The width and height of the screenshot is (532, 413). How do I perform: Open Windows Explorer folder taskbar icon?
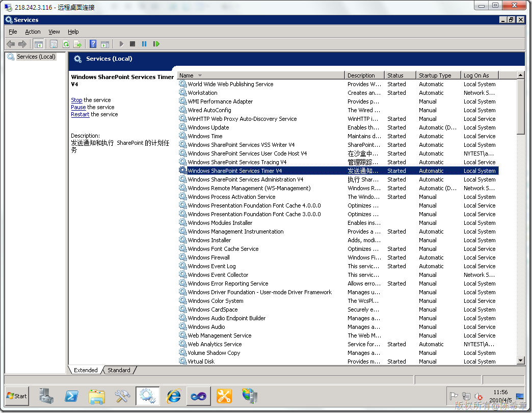97,396
